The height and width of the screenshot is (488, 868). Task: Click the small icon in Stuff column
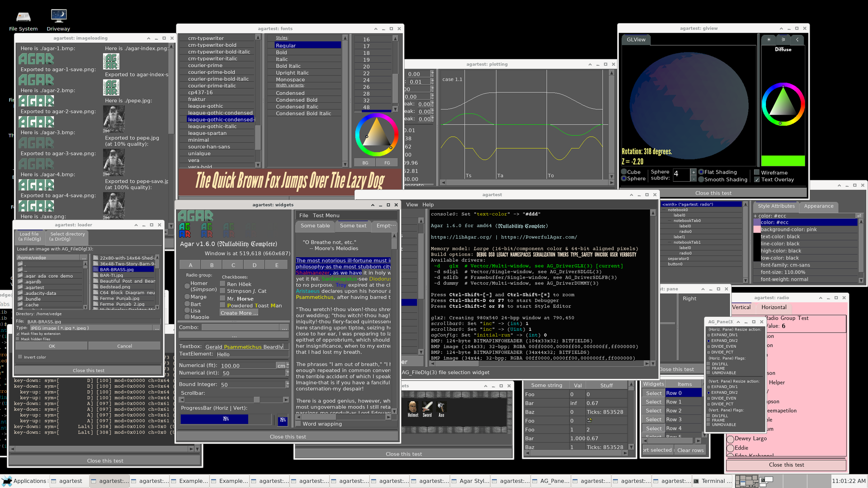pyautogui.click(x=590, y=420)
